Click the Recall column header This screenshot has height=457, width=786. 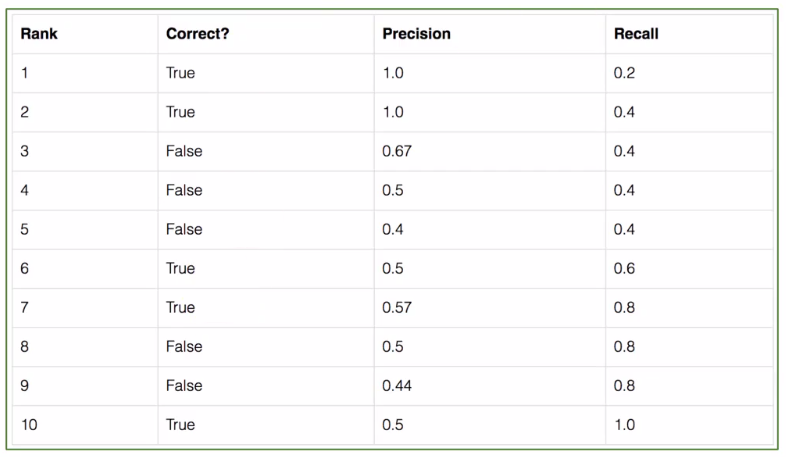(636, 34)
